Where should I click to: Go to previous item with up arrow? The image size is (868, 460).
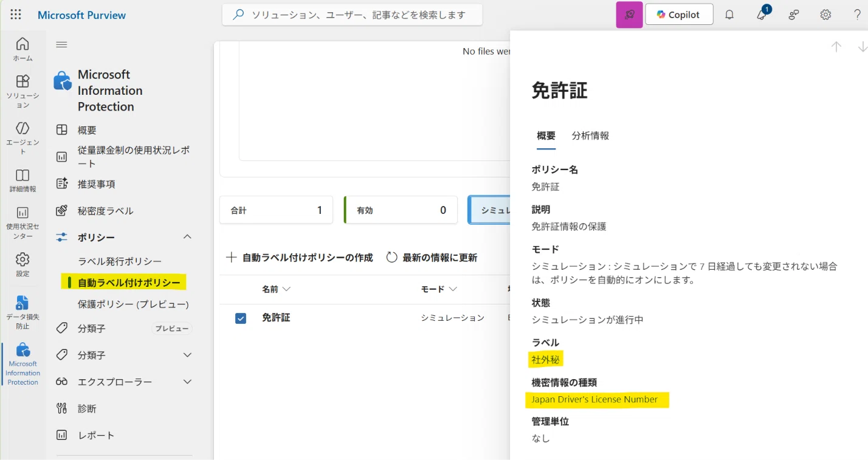point(836,47)
